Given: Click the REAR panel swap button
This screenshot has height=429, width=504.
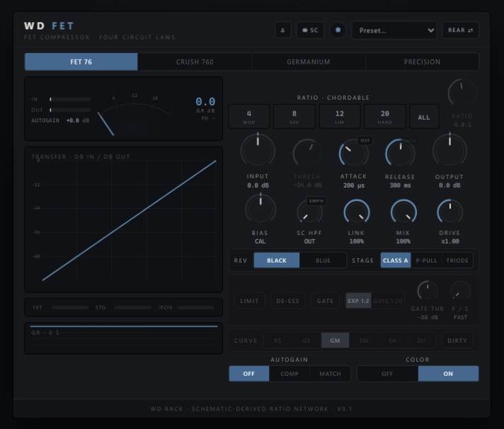Looking at the screenshot, I should click(x=460, y=30).
